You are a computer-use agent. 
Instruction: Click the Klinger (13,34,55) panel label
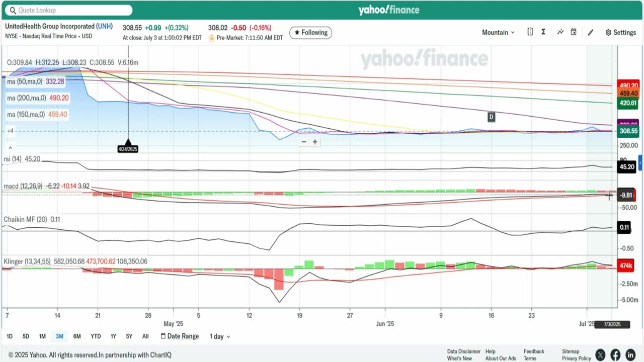pyautogui.click(x=27, y=261)
